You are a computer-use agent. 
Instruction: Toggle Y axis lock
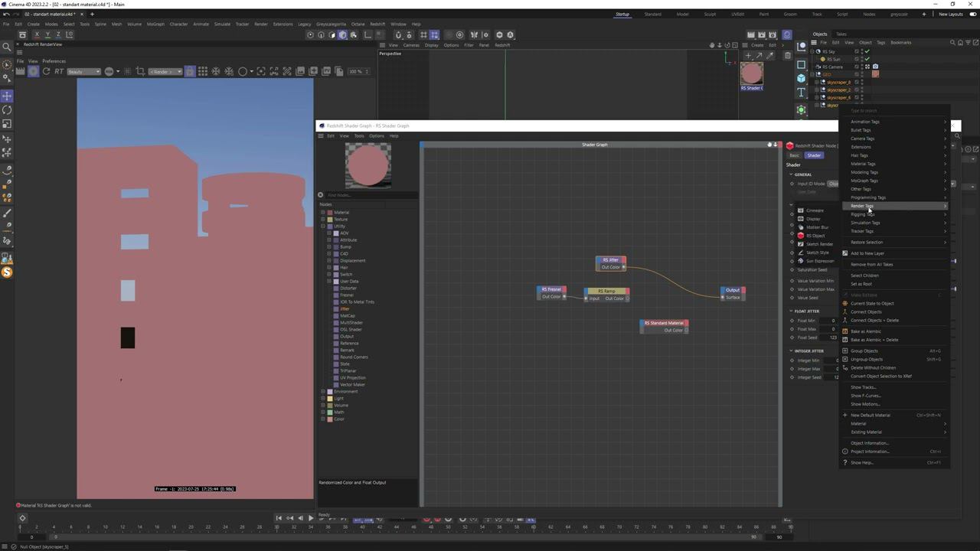pyautogui.click(x=47, y=34)
